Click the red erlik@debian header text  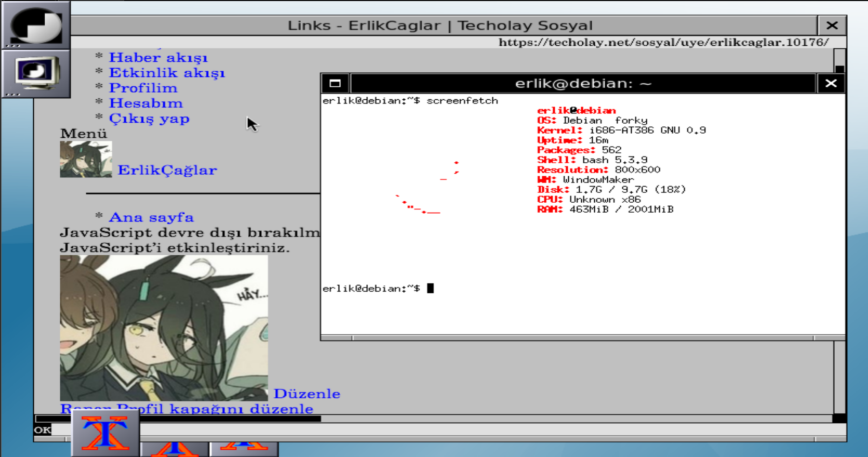[577, 111]
